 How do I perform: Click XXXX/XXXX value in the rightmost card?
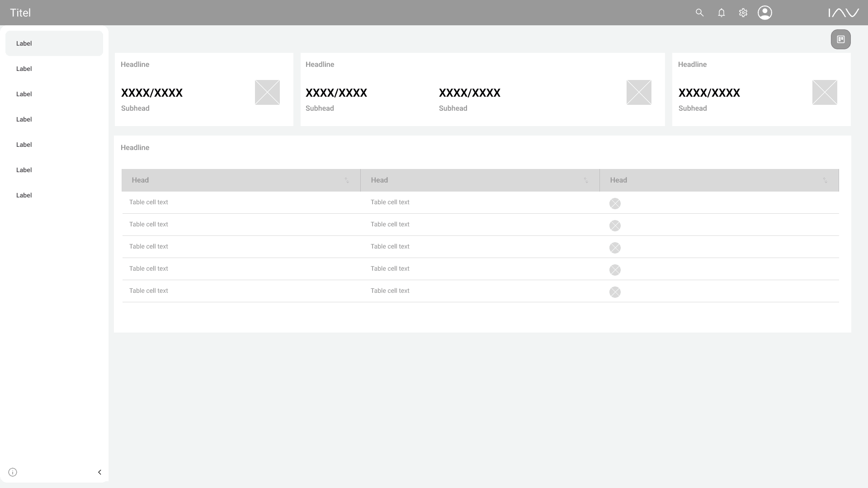709,93
